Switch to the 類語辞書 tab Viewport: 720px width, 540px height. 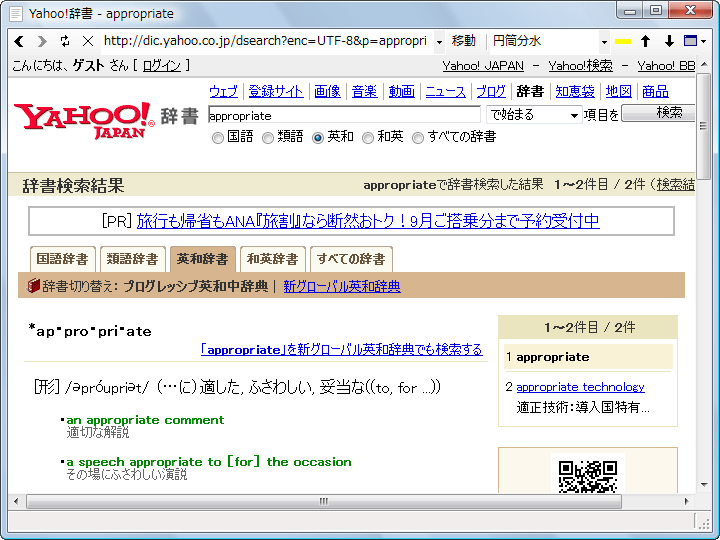(x=132, y=259)
